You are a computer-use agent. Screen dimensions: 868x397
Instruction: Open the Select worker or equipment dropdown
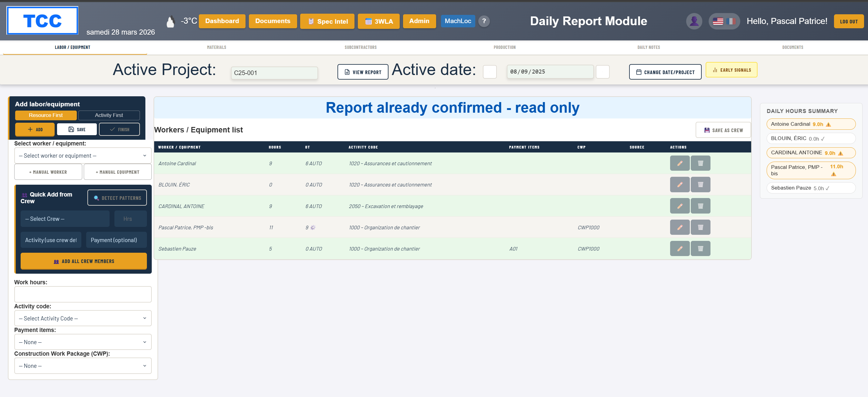click(83, 156)
